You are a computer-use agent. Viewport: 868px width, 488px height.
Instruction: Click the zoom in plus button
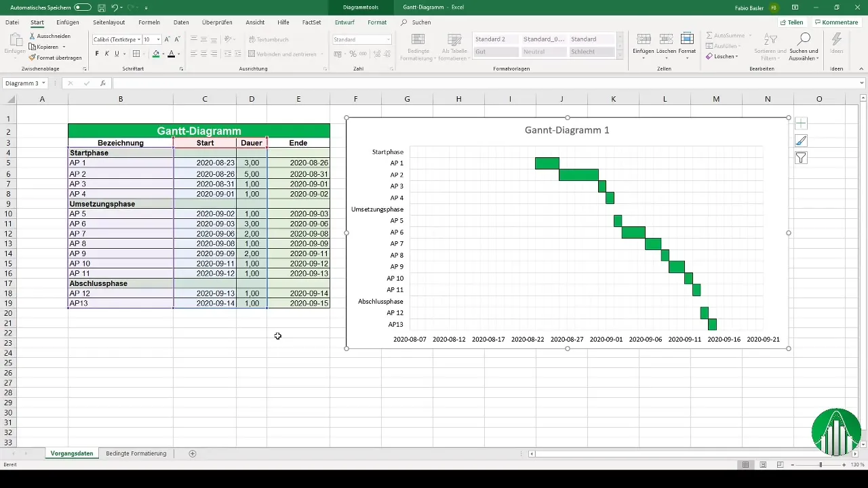pos(843,465)
